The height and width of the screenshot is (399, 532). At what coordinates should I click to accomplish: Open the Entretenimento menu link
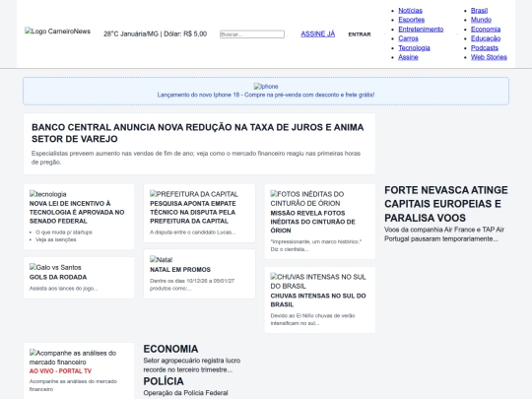(x=421, y=30)
